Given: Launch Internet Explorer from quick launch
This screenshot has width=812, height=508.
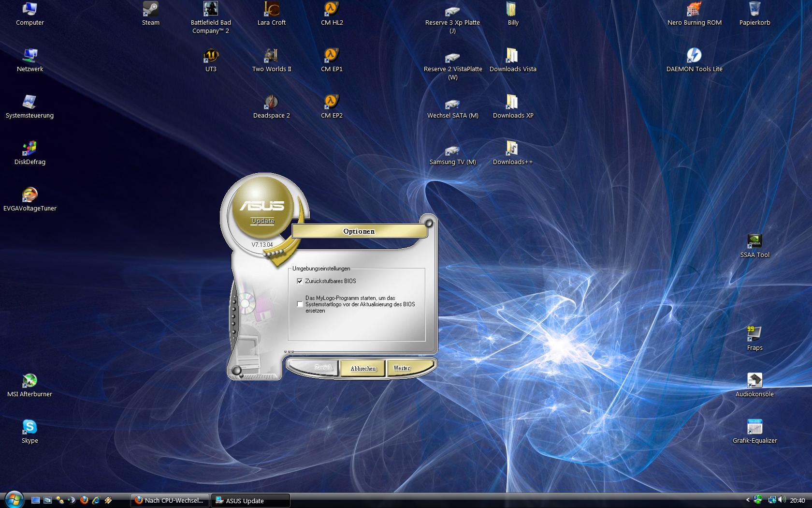Looking at the screenshot, I should tap(96, 500).
